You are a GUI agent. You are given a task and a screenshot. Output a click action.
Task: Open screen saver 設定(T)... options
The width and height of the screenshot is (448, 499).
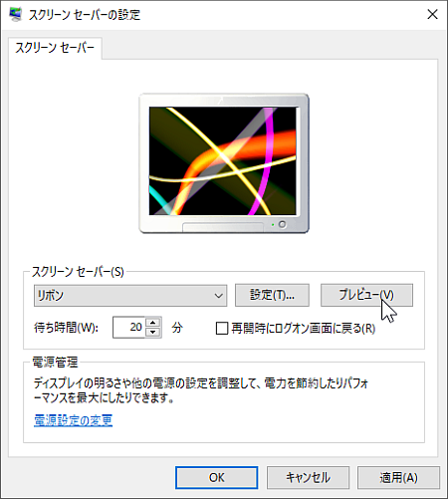coord(272,295)
